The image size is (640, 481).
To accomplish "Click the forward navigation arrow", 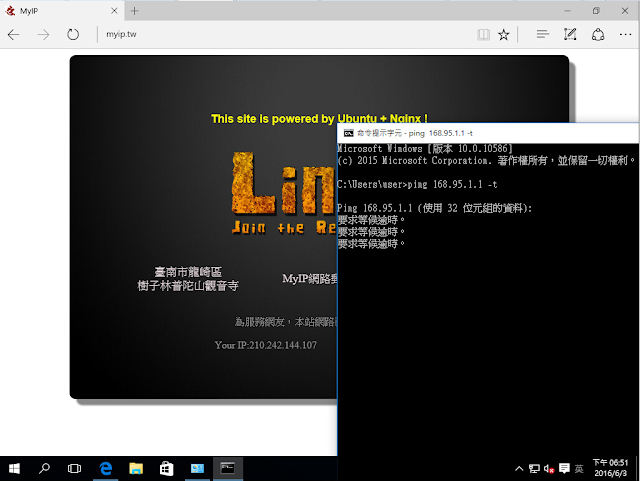I will coord(43,35).
